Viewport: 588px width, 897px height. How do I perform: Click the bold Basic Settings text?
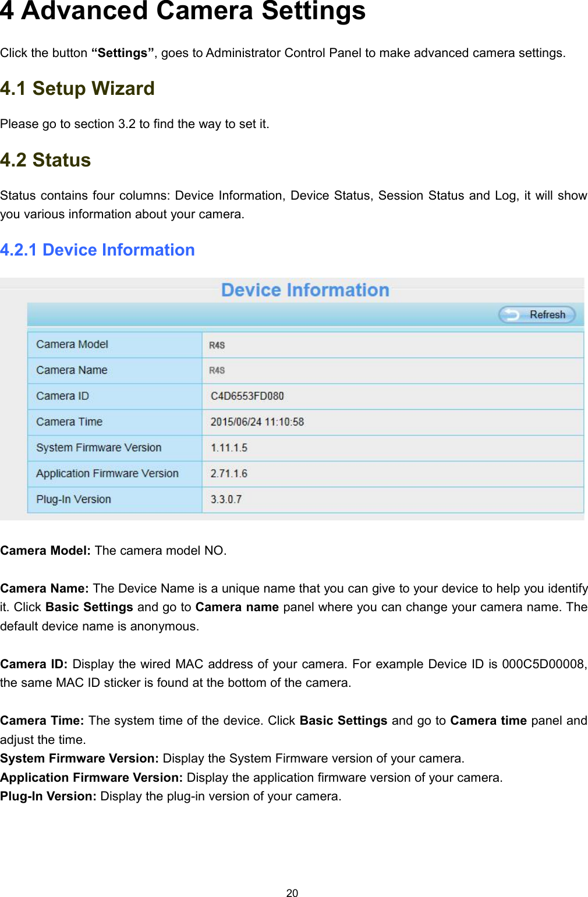tap(91, 607)
